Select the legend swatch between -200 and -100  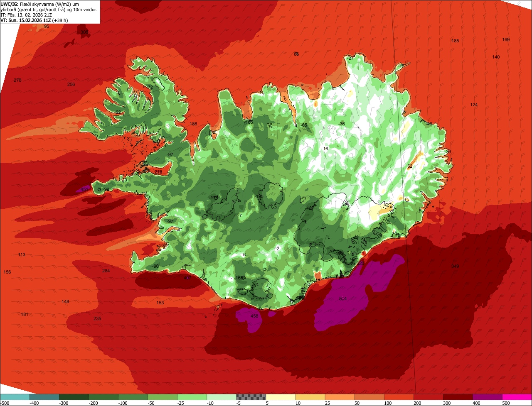(103, 397)
